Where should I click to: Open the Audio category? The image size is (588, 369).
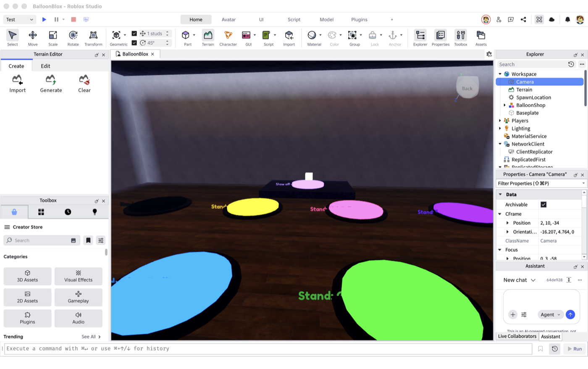(78, 318)
